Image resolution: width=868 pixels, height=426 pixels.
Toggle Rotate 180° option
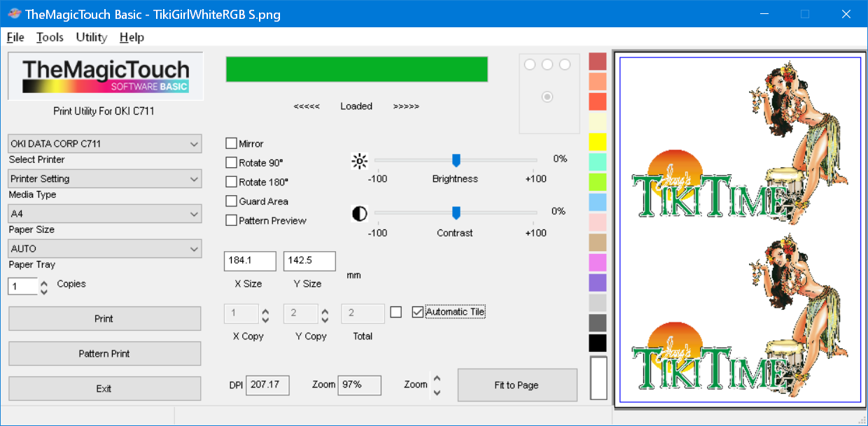click(231, 182)
